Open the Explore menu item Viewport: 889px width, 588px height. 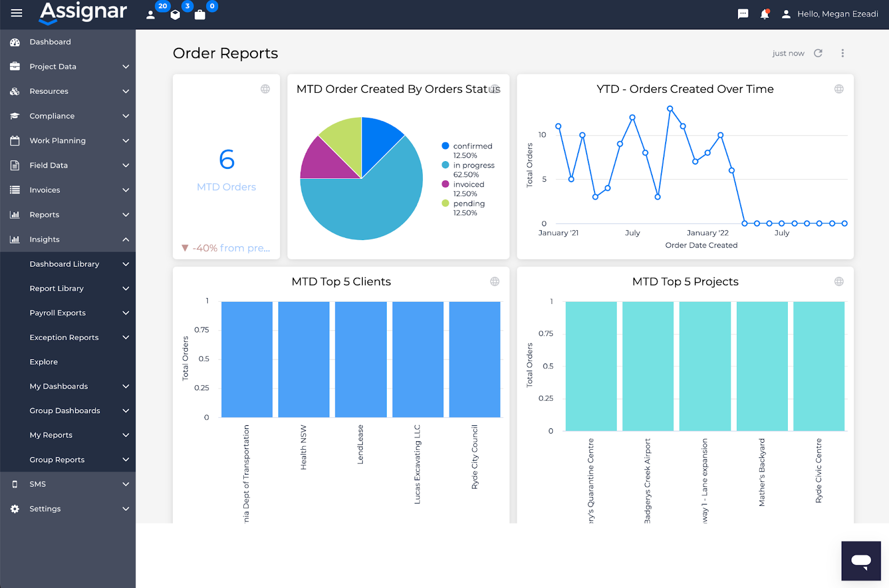[x=43, y=362]
